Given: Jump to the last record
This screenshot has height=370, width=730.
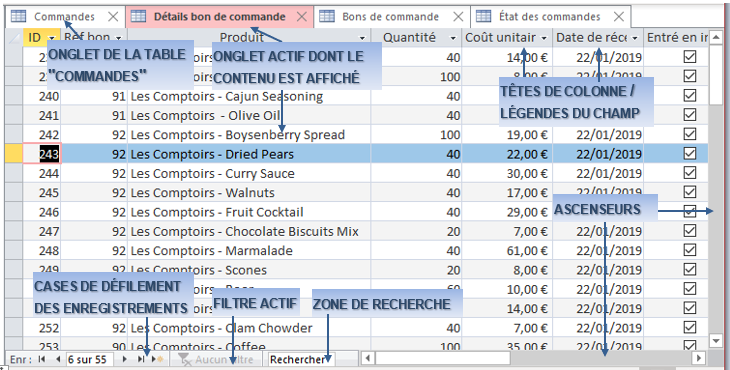Looking at the screenshot, I should (x=140, y=359).
